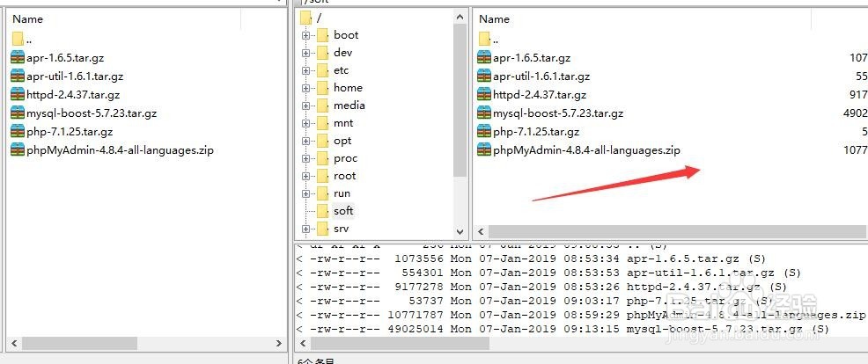
Task: Select the srv folder label in tree
Action: click(x=341, y=229)
